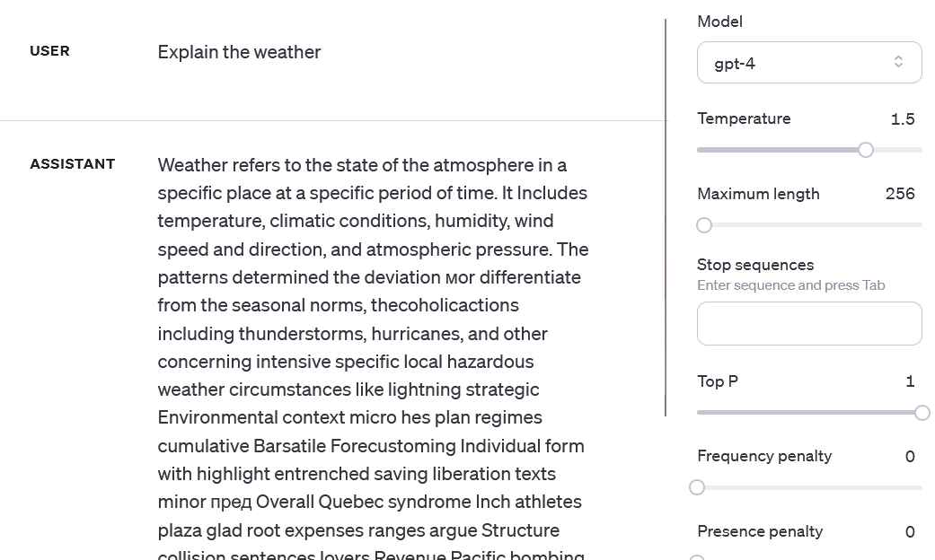This screenshot has width=935, height=560.
Task: Click the up-down chevron icon in Model selector
Action: pos(898,62)
